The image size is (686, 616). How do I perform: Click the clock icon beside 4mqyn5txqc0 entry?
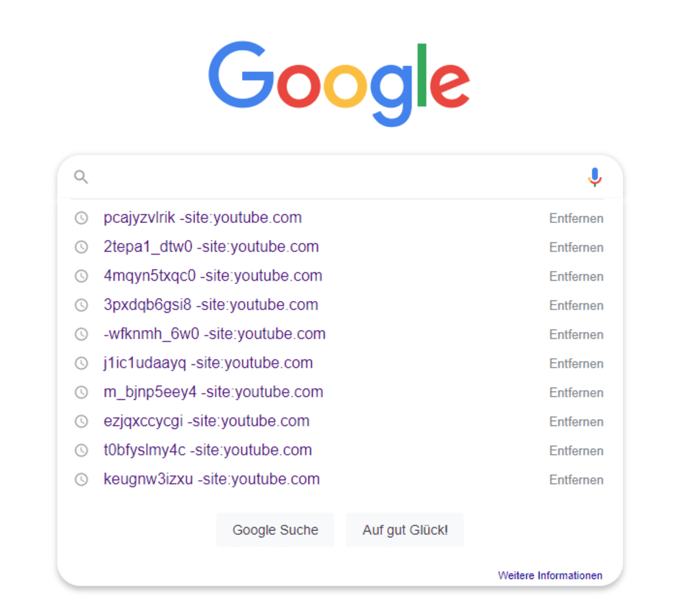(82, 276)
